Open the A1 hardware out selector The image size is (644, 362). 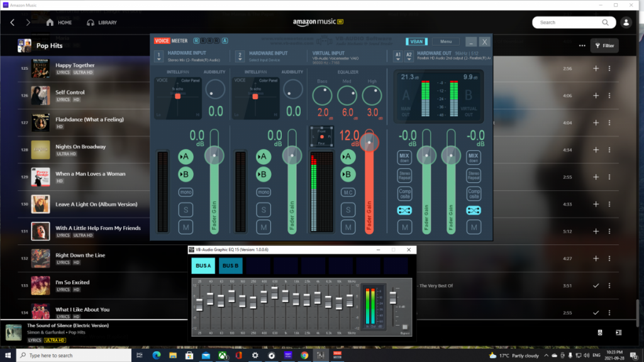pyautogui.click(x=397, y=56)
